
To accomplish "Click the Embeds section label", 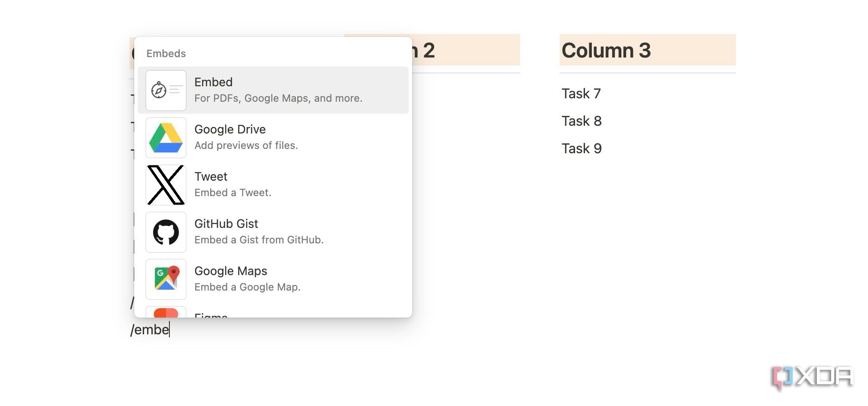I will [x=166, y=54].
